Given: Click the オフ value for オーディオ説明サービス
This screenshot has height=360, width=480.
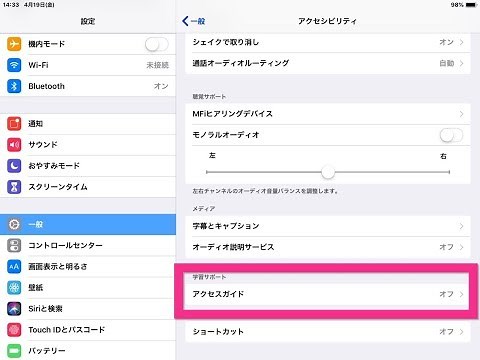Looking at the screenshot, I should (447, 247).
